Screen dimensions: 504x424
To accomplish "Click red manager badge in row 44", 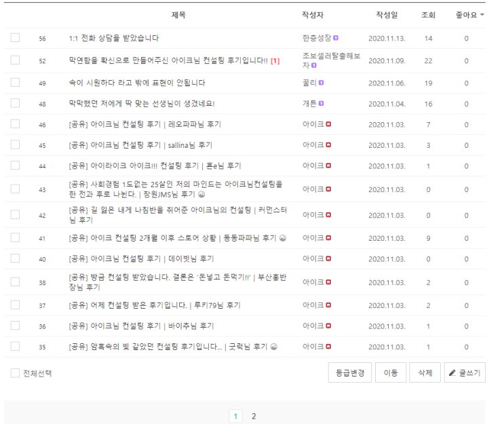I will tap(328, 166).
